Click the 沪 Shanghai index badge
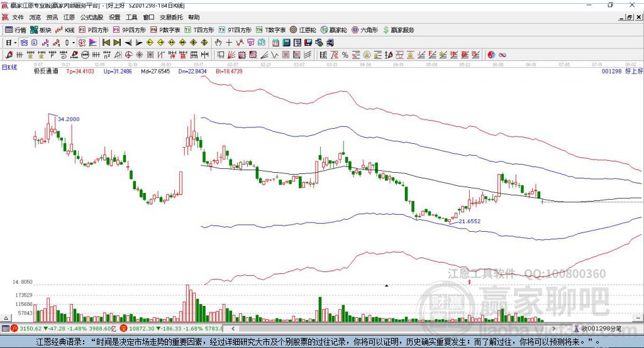This screenshot has width=644, height=348. pyautogui.click(x=14, y=329)
